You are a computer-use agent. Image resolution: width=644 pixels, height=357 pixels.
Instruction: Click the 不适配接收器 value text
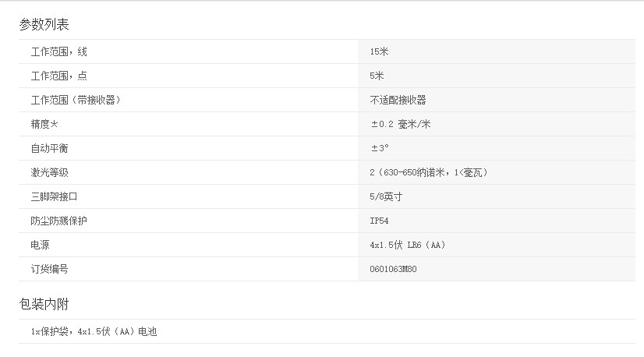tap(398, 100)
